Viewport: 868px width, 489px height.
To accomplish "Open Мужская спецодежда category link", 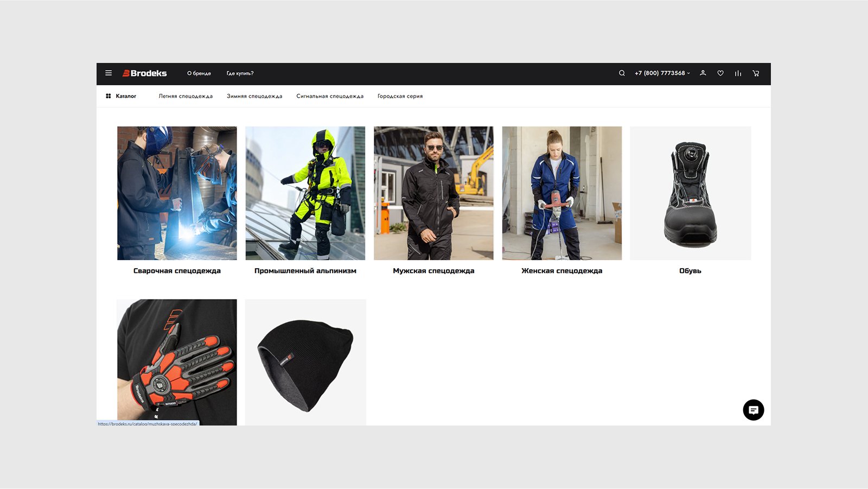I will pyautogui.click(x=433, y=271).
